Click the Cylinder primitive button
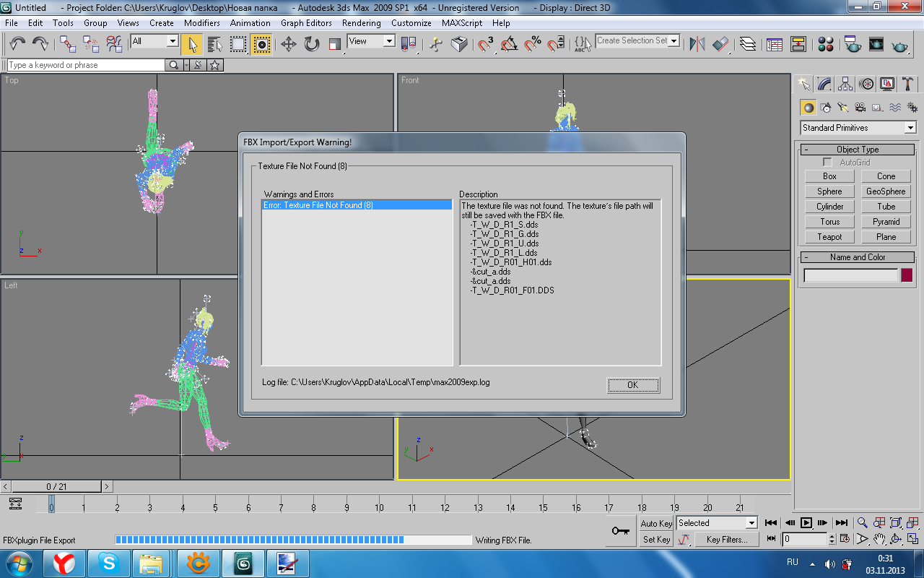This screenshot has width=924, height=578. pyautogui.click(x=829, y=207)
